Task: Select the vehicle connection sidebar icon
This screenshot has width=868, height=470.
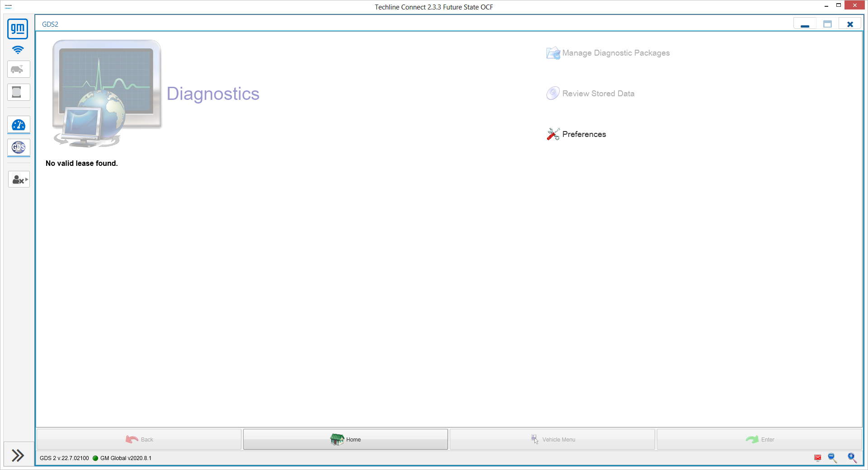Action: coord(19,69)
